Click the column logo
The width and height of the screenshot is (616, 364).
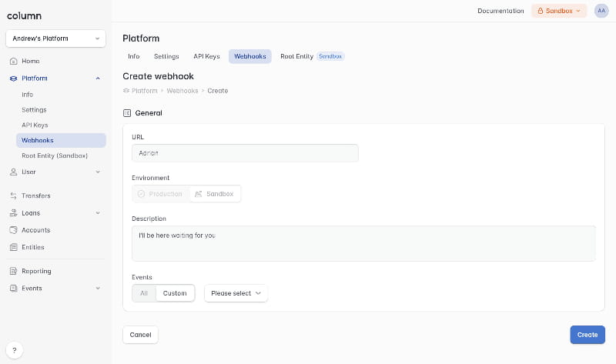click(x=24, y=15)
